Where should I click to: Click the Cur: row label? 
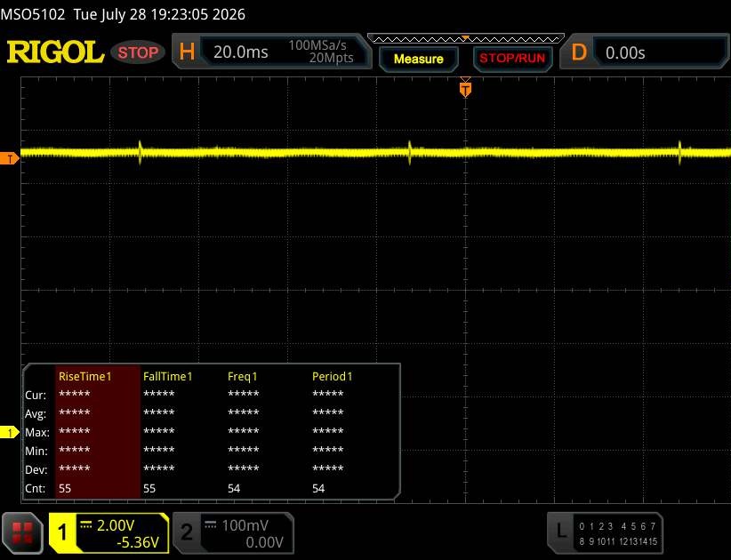point(36,395)
